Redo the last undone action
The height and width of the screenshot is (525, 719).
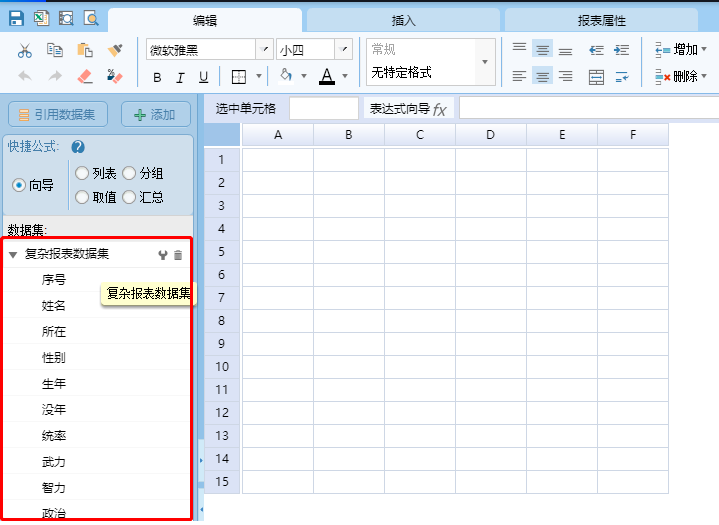(55, 76)
